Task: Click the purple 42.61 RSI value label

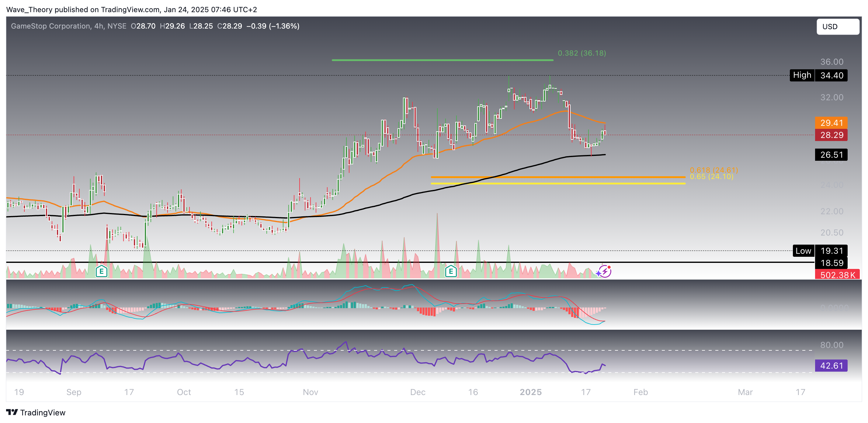Action: click(831, 365)
